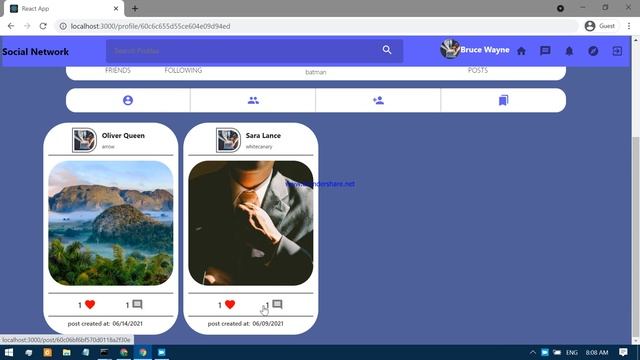The height and width of the screenshot is (360, 640).
Task: Open the Windows Start button
Action: click(9, 352)
